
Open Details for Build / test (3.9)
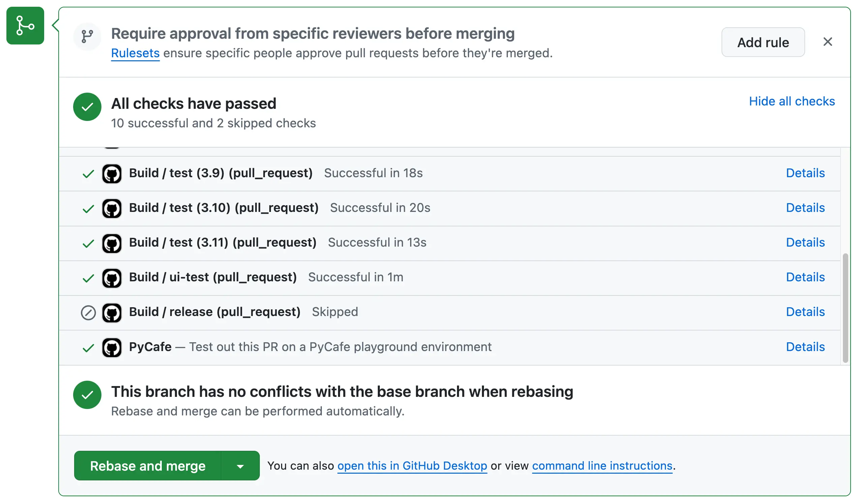click(x=805, y=173)
